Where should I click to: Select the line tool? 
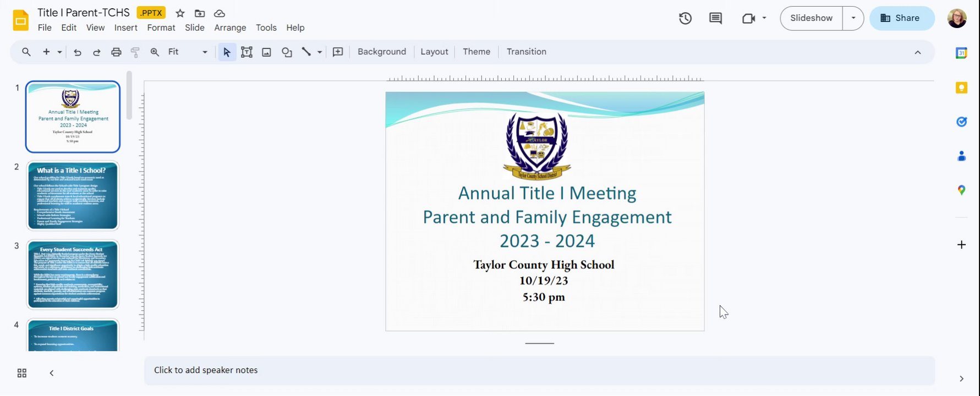[x=306, y=52]
